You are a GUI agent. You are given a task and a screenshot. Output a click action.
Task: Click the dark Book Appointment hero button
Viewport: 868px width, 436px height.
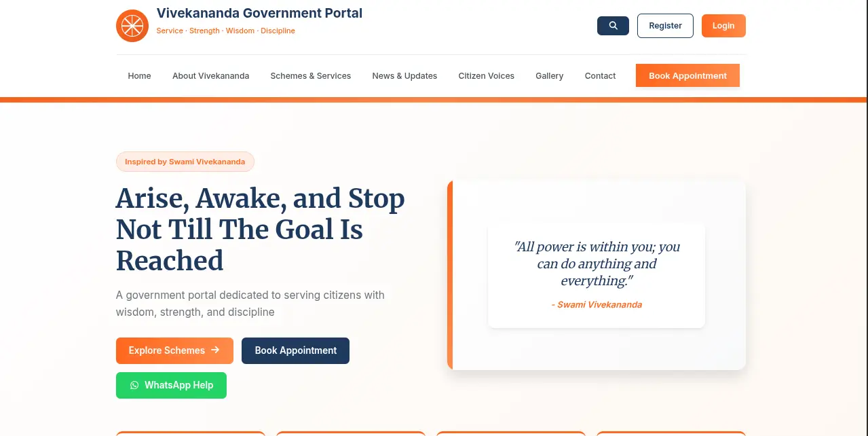click(295, 350)
